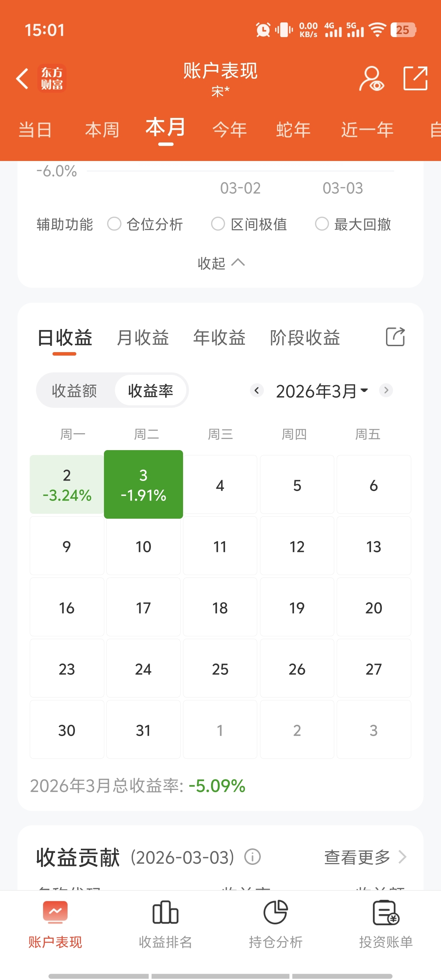
Task: Open 投资账单 in bottom navigation
Action: pyautogui.click(x=386, y=924)
